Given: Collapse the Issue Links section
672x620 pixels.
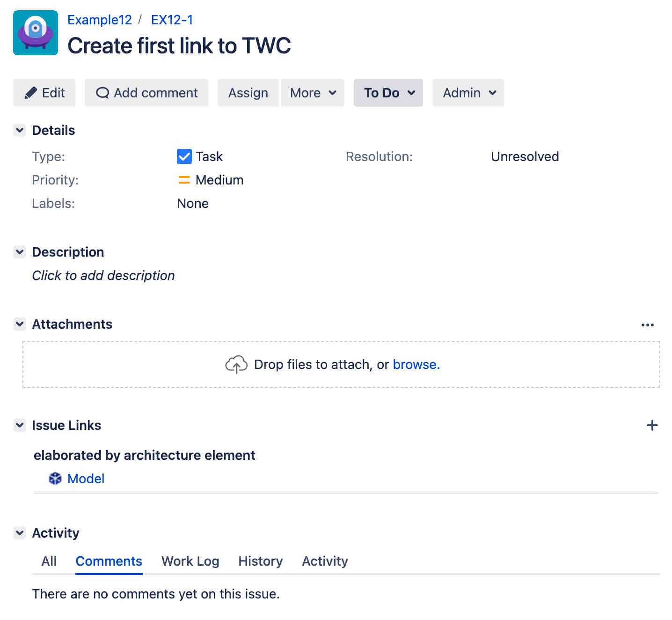Looking at the screenshot, I should pos(20,425).
